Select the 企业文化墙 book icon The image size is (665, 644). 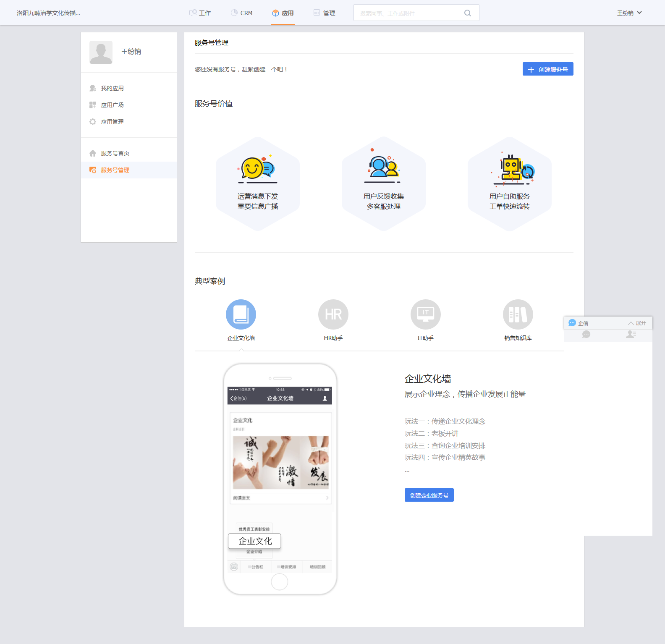241,314
